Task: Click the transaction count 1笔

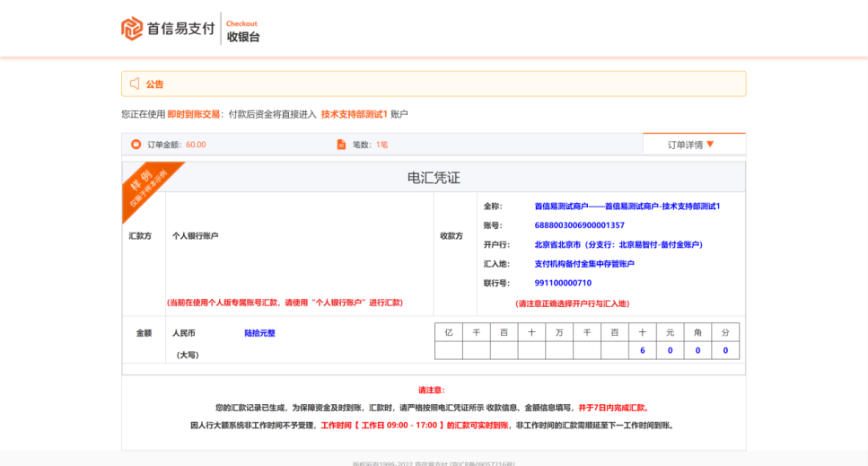Action: [x=382, y=145]
